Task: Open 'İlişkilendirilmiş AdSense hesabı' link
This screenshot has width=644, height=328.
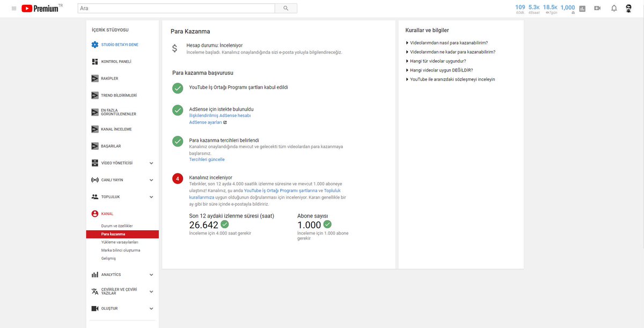Action: pos(220,115)
